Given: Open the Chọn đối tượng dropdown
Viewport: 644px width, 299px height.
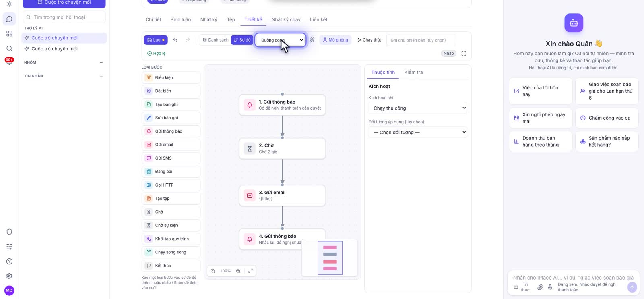Looking at the screenshot, I should [418, 132].
